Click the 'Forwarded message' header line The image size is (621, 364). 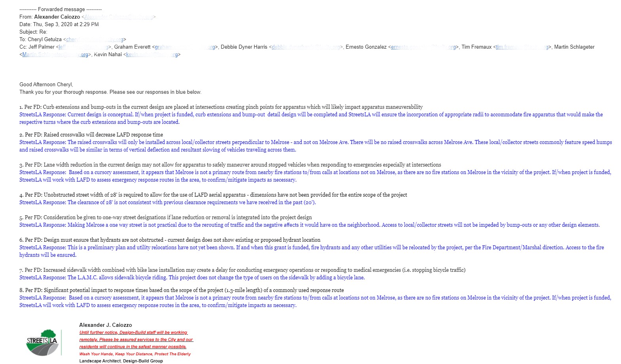pyautogui.click(x=61, y=9)
